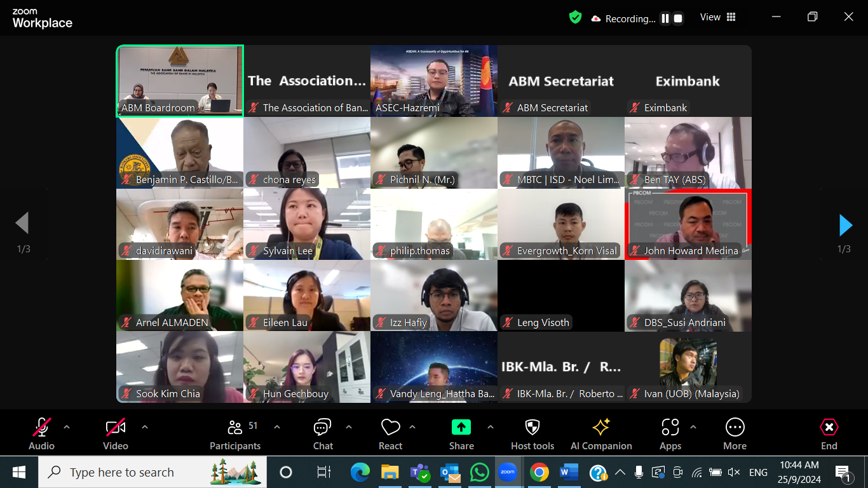Open the Participants panel
The image size is (868, 488).
click(235, 433)
